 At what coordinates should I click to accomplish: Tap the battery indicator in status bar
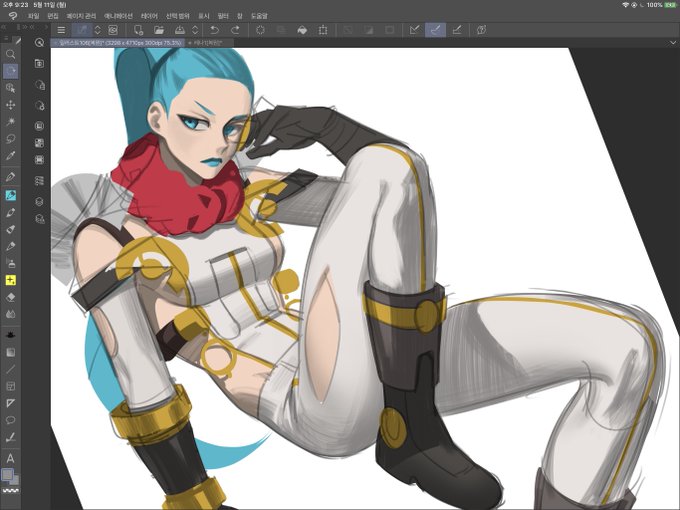click(670, 5)
